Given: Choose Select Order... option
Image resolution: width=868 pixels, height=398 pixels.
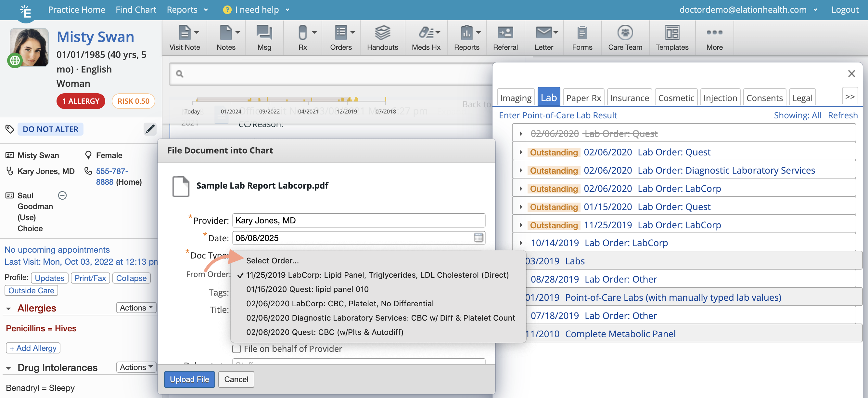Looking at the screenshot, I should point(272,260).
